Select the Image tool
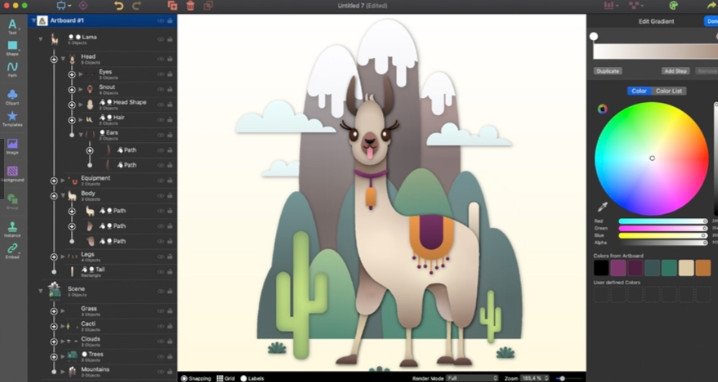The image size is (718, 382). (12, 147)
